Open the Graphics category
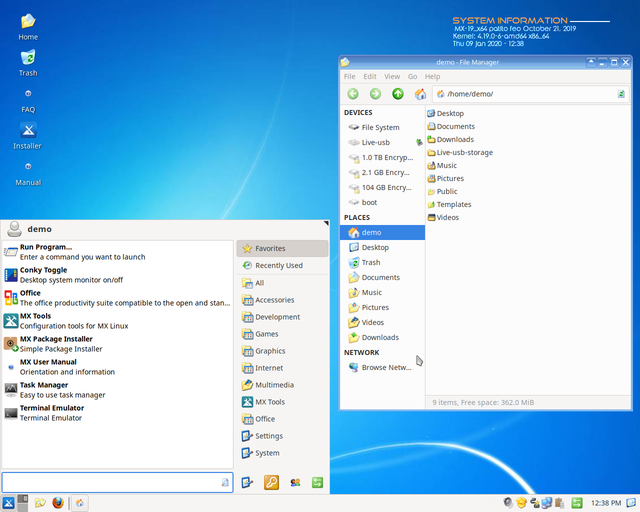This screenshot has width=640, height=512. point(282,351)
